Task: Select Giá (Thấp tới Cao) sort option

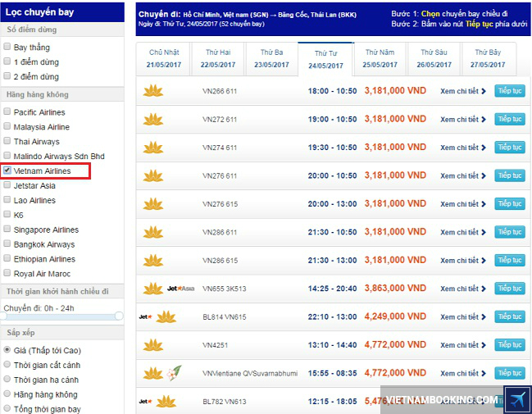Action: (7, 349)
